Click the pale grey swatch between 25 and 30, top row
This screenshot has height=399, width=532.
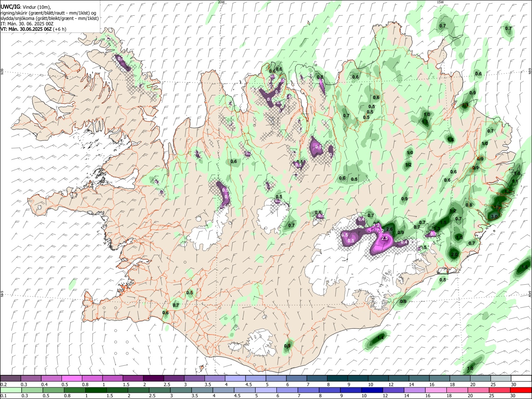[501, 379]
